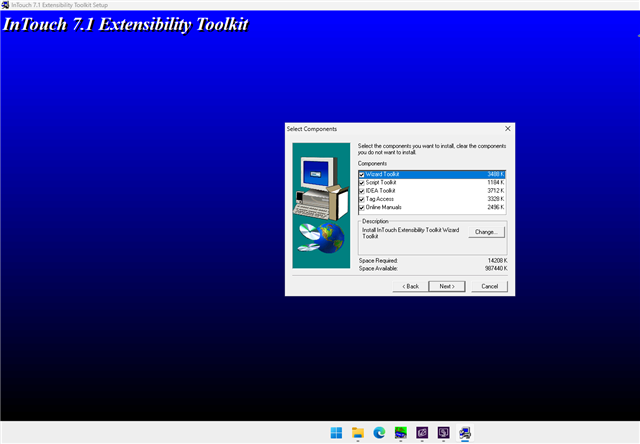Click the 1184 K size value
Screen dimensions: 640x444
pyautogui.click(x=496, y=182)
